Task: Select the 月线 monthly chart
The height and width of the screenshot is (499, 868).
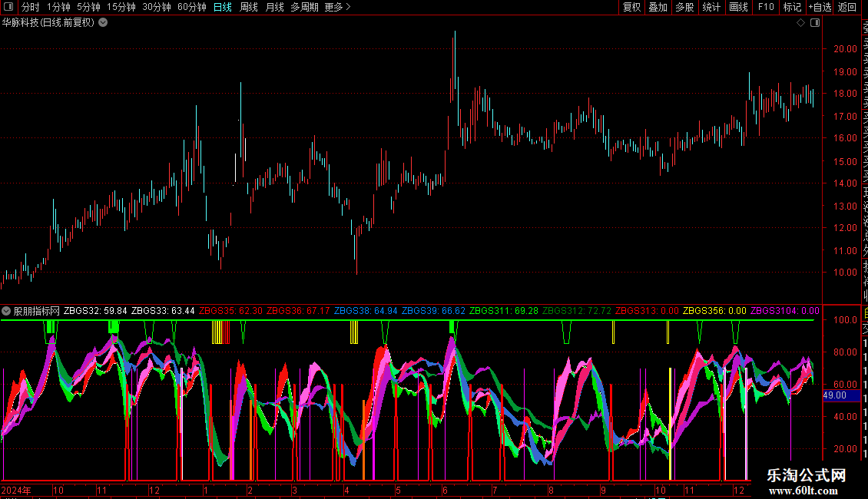Action: [274, 7]
